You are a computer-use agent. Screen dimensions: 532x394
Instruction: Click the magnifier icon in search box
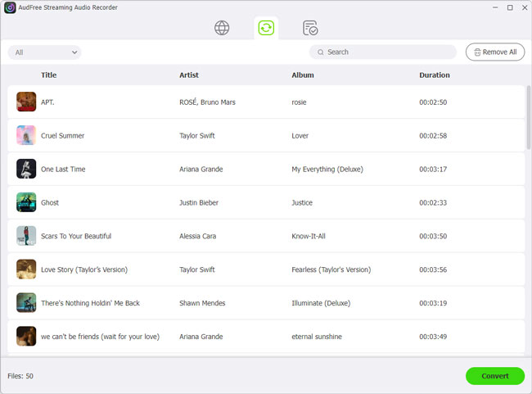[x=320, y=52]
